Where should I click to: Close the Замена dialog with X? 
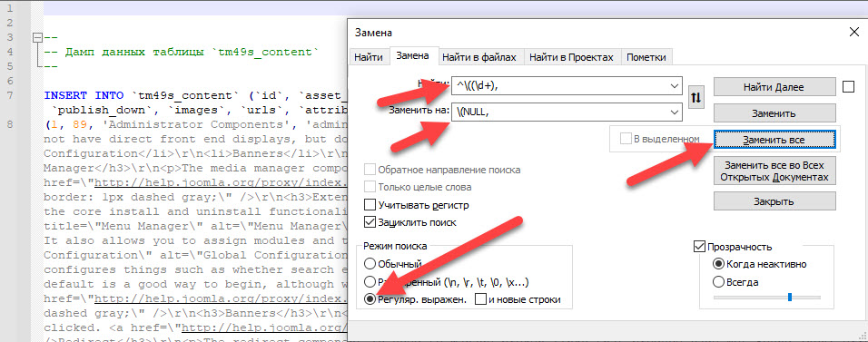[x=854, y=33]
